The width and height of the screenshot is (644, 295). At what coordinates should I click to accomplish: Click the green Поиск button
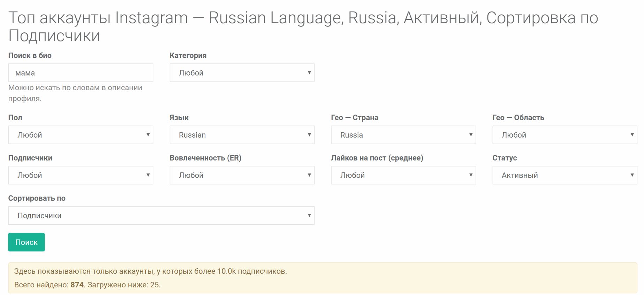click(26, 242)
